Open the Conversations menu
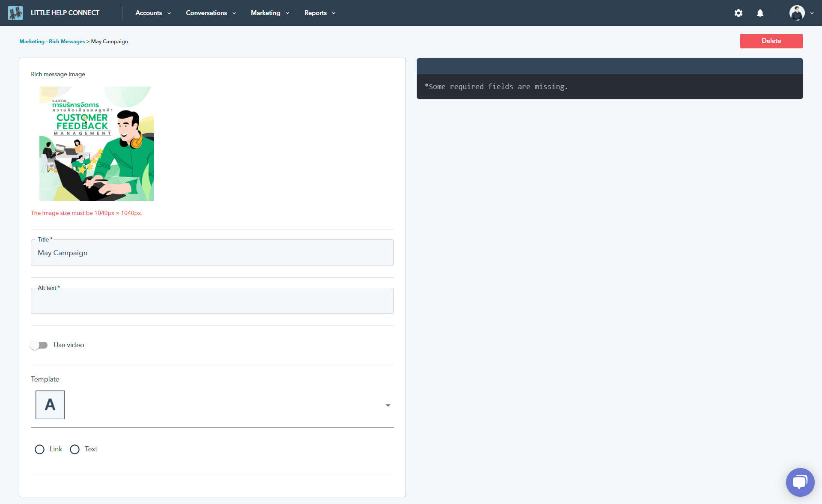Image resolution: width=822 pixels, height=504 pixels. pos(211,13)
